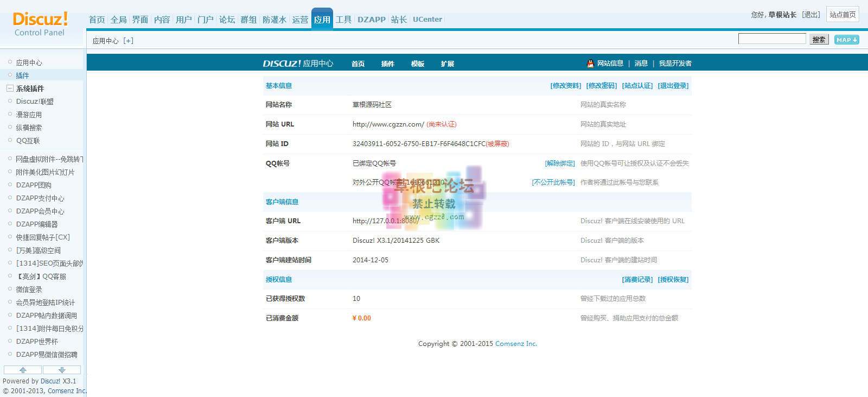Click the 退出 logout link
Viewport: 868px width, 397px height.
coord(811,15)
